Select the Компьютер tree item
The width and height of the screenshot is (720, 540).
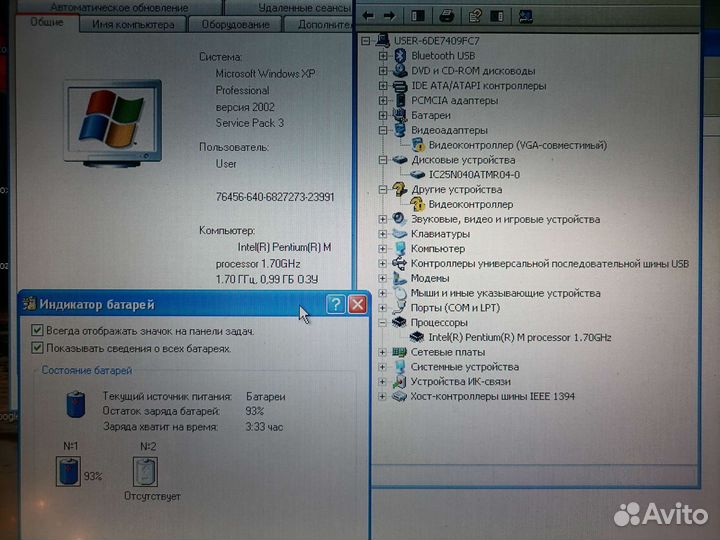click(x=438, y=248)
